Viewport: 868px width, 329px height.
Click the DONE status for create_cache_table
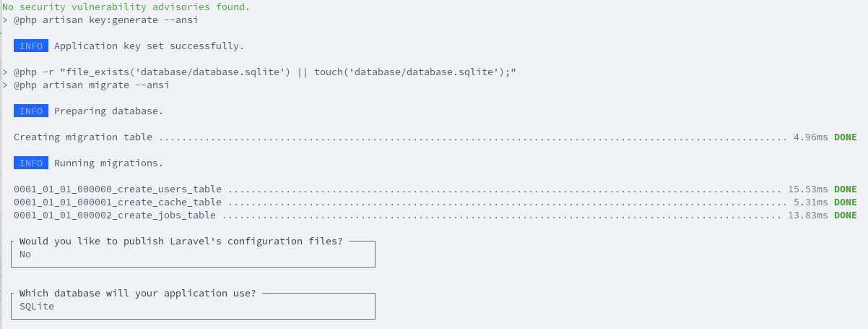(x=846, y=202)
